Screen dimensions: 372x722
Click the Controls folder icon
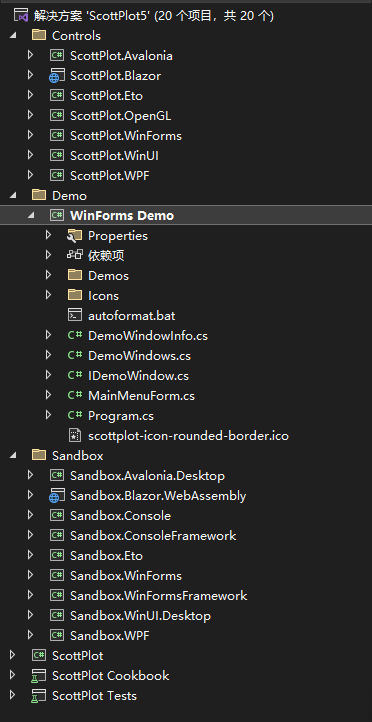click(39, 35)
